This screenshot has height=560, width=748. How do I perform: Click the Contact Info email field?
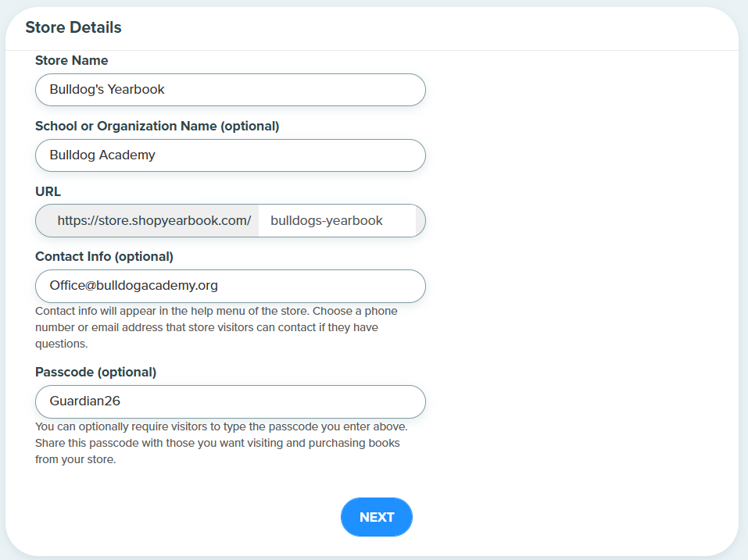231,286
